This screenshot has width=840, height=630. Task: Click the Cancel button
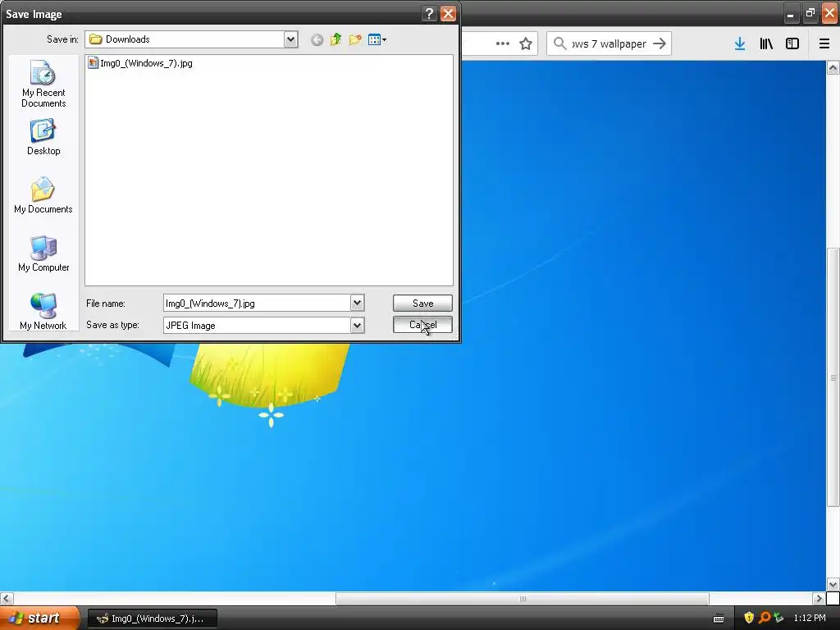pos(422,325)
